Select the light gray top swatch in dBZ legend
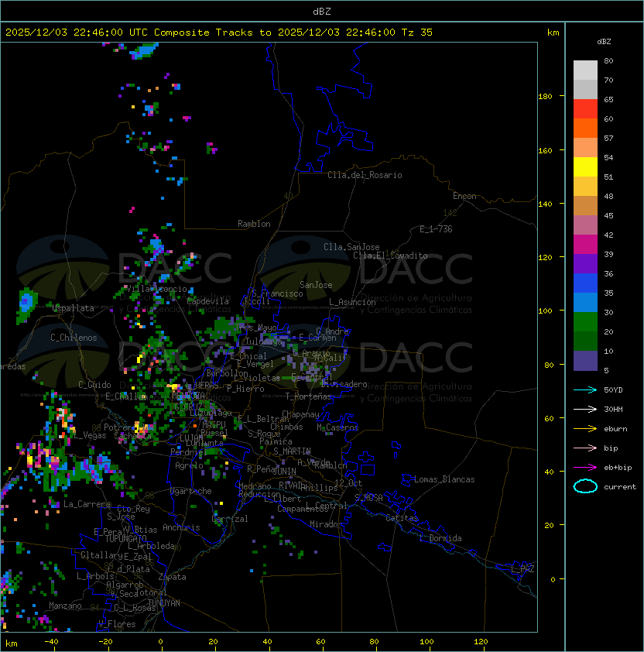This screenshot has height=652, width=644. [585, 70]
